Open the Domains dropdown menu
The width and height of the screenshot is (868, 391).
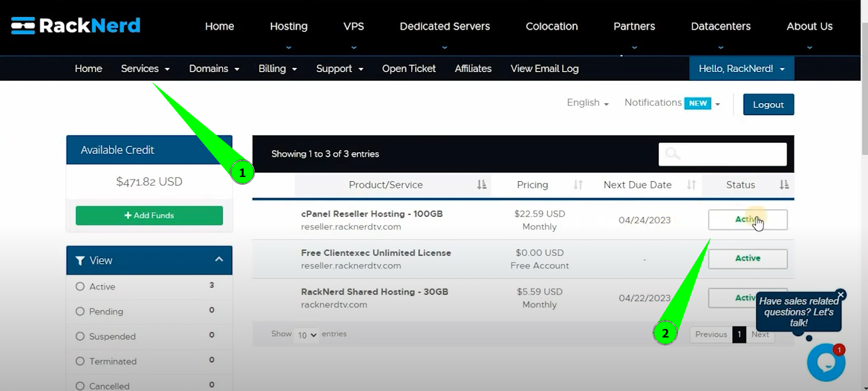pyautogui.click(x=214, y=69)
